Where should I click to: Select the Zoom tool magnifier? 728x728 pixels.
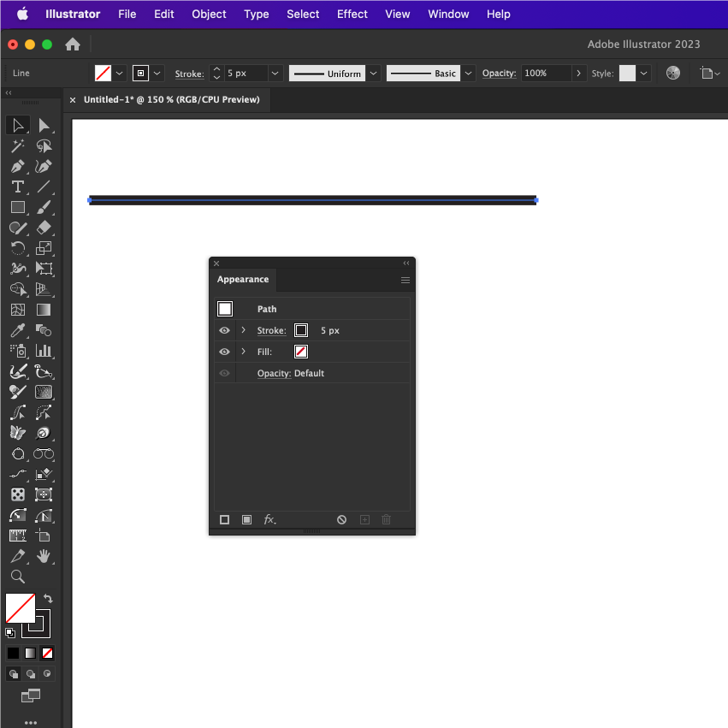tap(18, 577)
